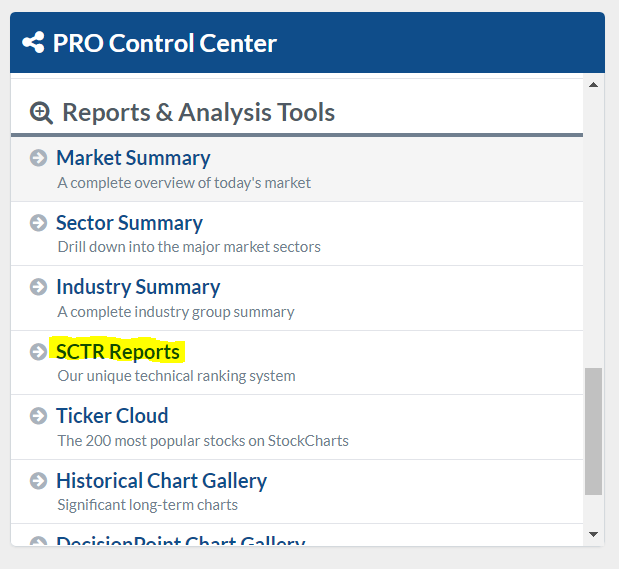Open Historical Chart Gallery link

pos(161,481)
